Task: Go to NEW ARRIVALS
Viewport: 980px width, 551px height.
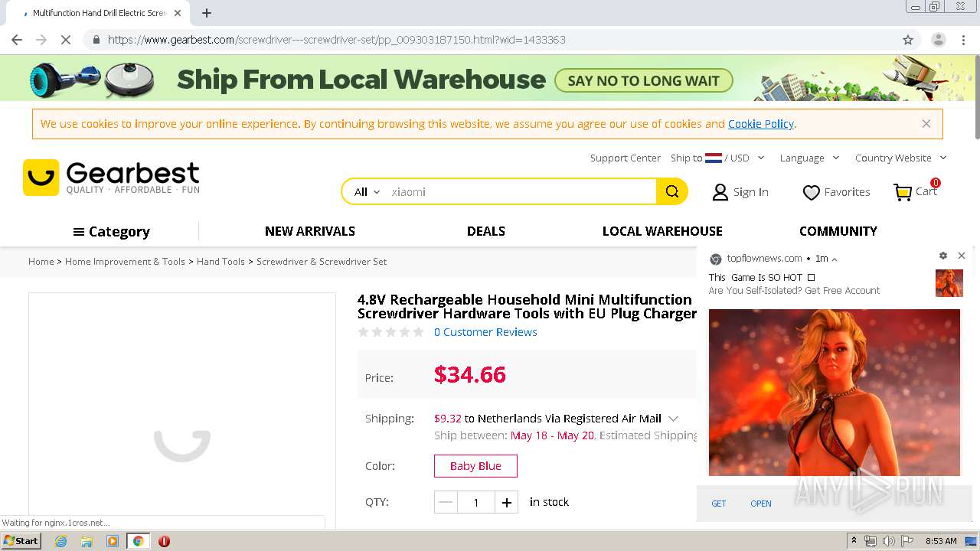Action: coord(310,231)
